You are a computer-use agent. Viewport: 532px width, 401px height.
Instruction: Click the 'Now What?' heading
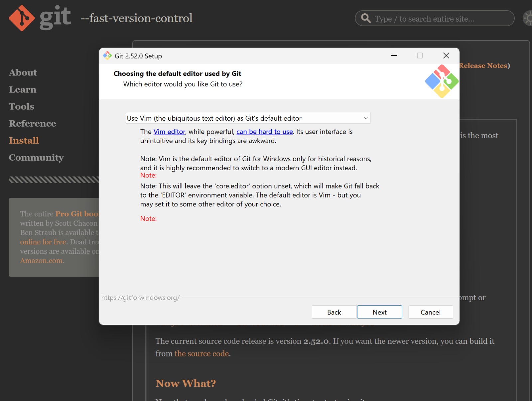pyautogui.click(x=186, y=383)
